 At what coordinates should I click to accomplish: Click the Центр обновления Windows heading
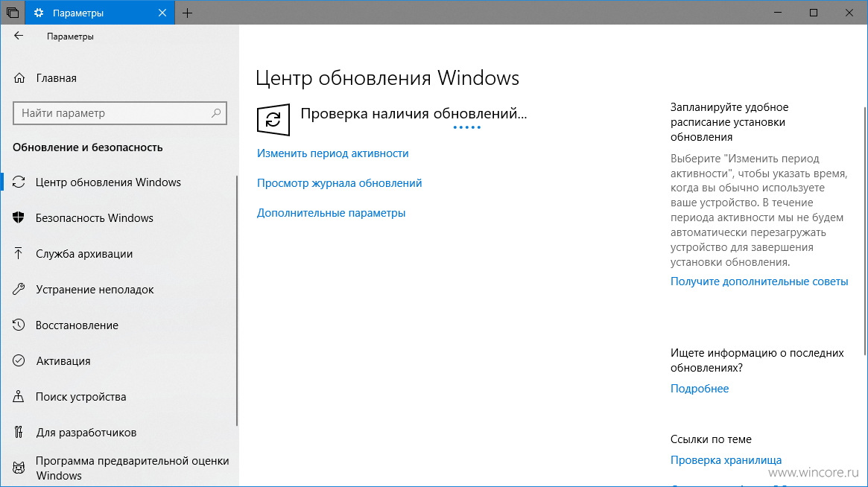click(387, 78)
